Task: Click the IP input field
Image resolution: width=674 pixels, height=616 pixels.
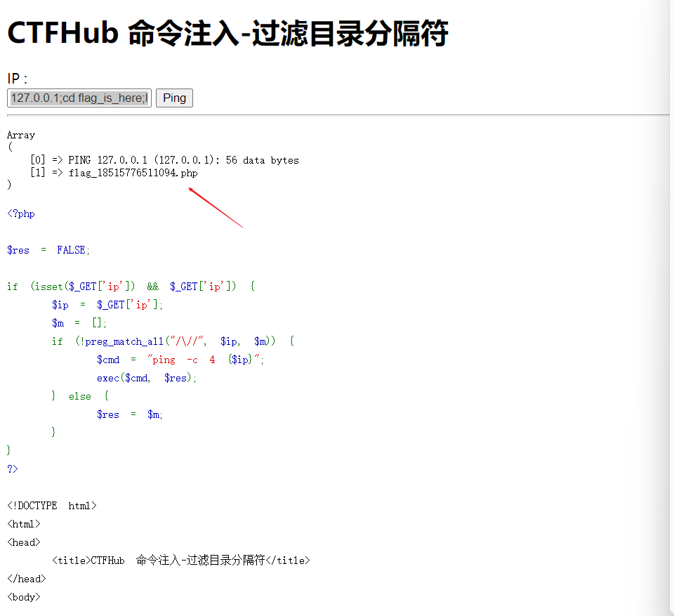Action: [x=79, y=98]
